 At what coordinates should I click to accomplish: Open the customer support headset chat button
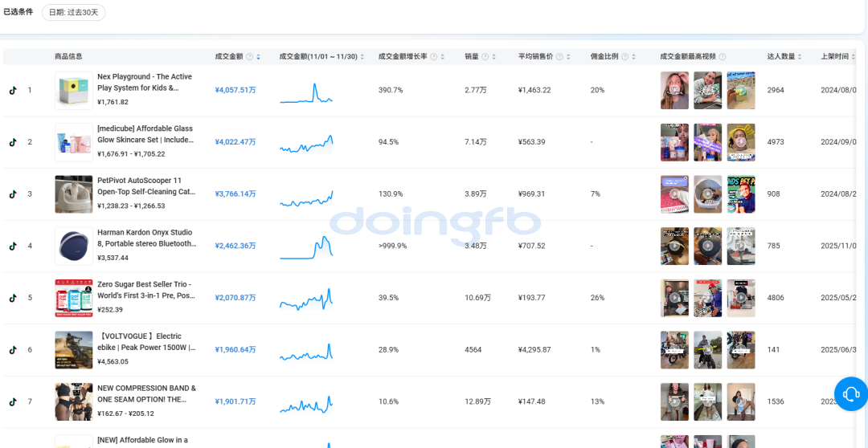tap(851, 393)
